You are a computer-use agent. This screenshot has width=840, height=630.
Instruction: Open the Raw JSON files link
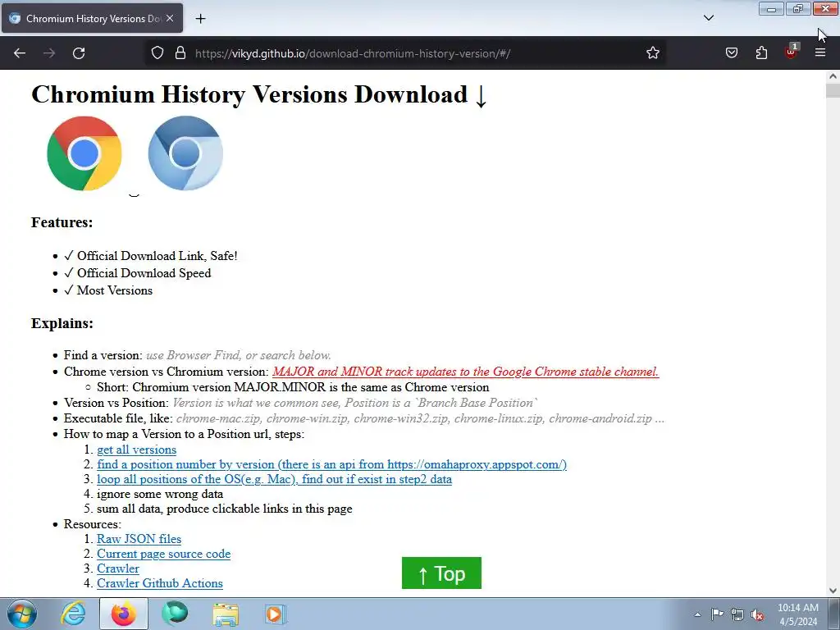139,539
